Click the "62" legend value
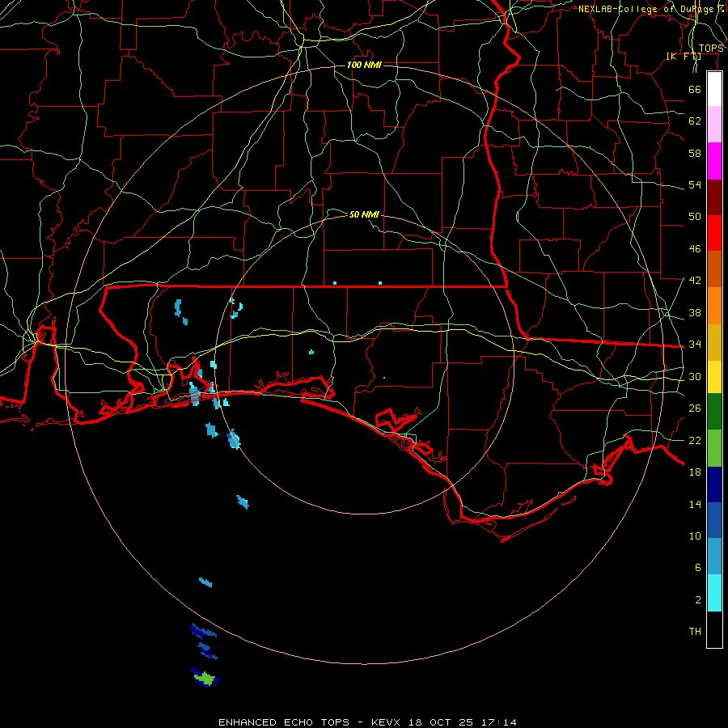 [695, 121]
